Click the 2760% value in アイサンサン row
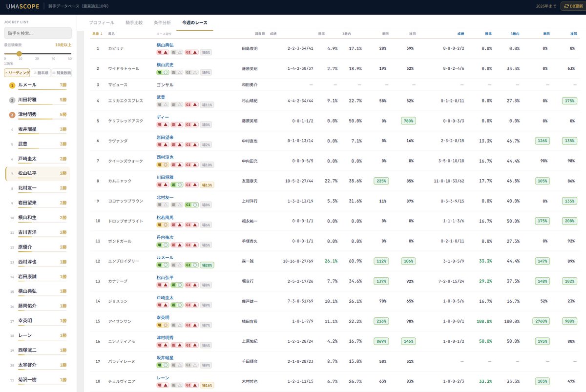This screenshot has height=392, width=586. tap(541, 321)
